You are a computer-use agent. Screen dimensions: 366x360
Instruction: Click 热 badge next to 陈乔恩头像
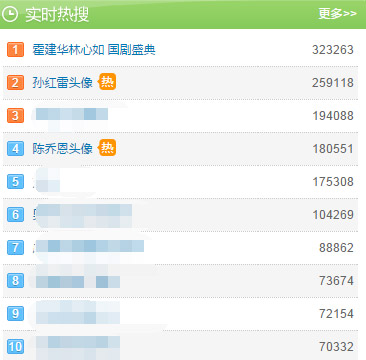click(107, 148)
